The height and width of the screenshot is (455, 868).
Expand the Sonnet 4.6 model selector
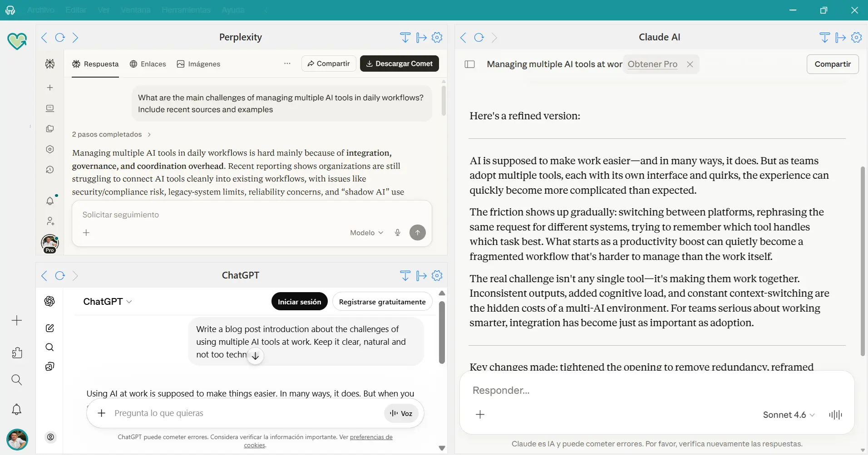[x=789, y=415]
